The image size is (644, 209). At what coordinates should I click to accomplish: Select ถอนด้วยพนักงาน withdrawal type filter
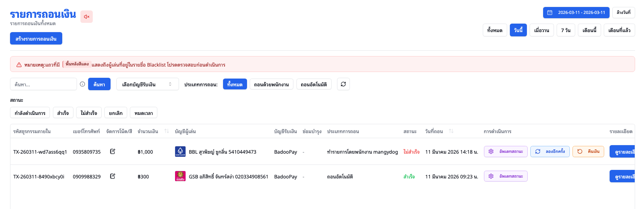[x=271, y=84]
